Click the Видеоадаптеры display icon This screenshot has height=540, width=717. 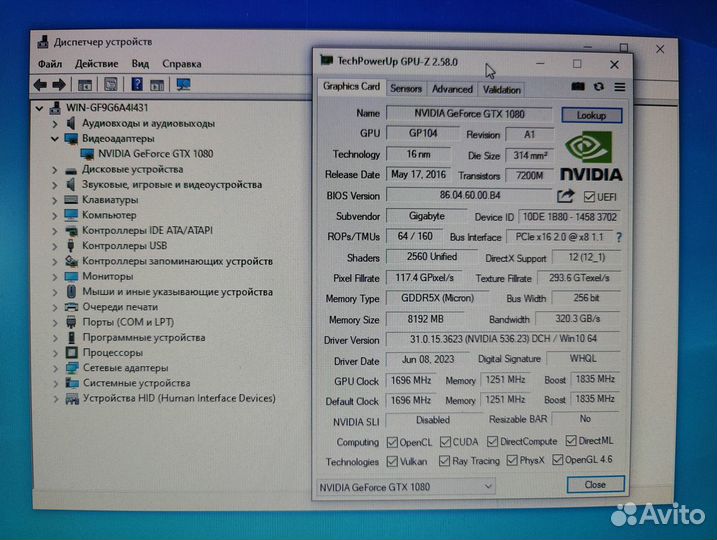(x=71, y=139)
